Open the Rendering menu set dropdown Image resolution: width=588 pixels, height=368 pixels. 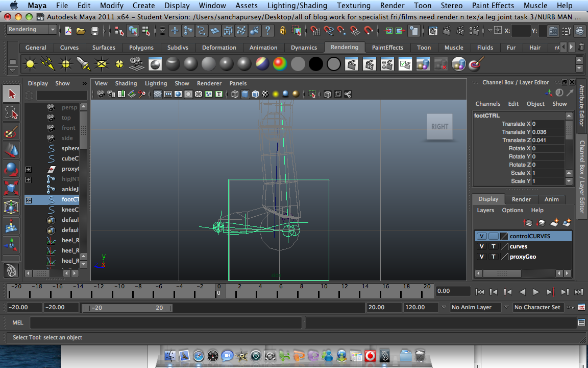click(32, 29)
